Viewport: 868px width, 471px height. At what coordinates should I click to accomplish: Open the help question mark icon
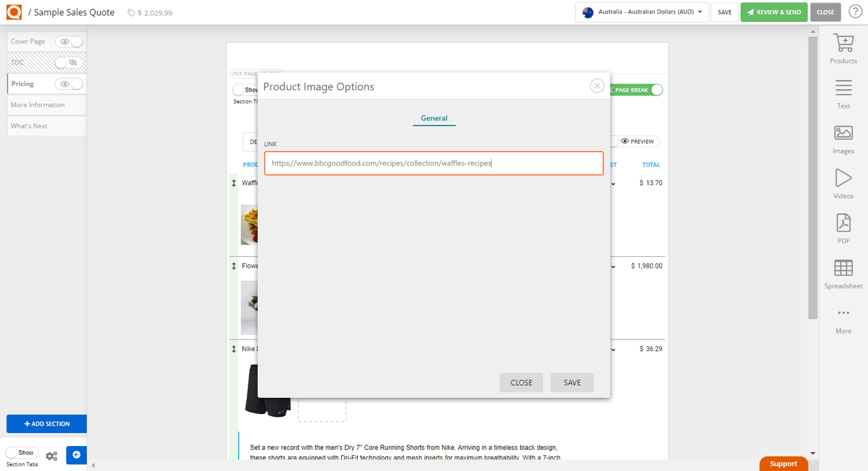coord(855,12)
